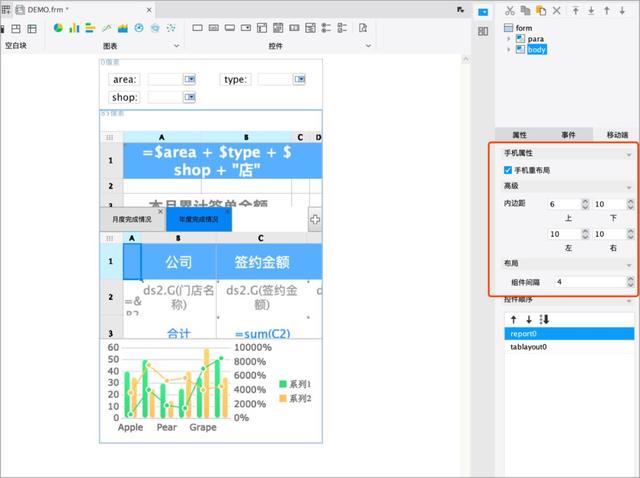Open the component library side panel icon
Image resolution: width=640 pixels, height=478 pixels.
pos(483,31)
